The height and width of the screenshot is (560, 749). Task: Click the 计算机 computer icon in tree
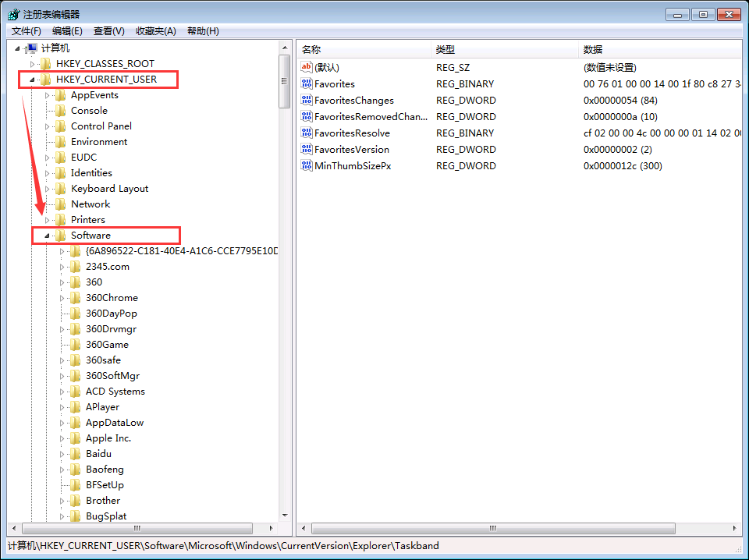coord(32,48)
